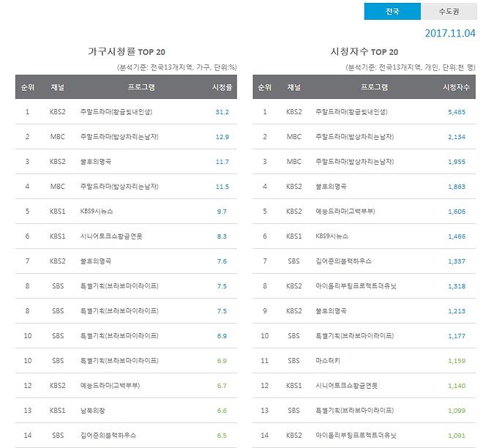Image resolution: width=483 pixels, height=448 pixels.
Task: Click the viewer count 1,318
Action: click(457, 286)
